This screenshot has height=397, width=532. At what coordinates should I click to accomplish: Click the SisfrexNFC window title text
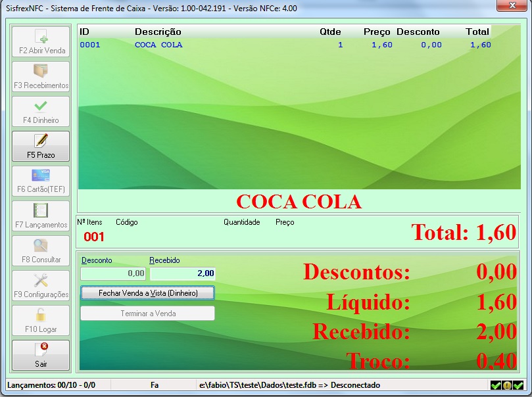151,8
